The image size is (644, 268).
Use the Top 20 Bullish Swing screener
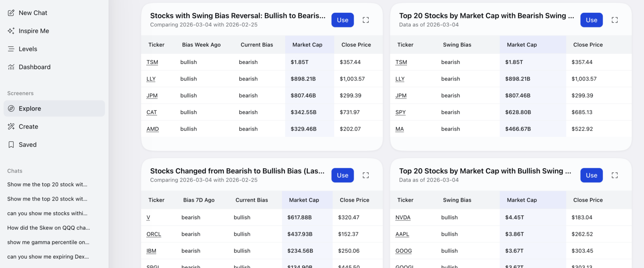(x=591, y=175)
